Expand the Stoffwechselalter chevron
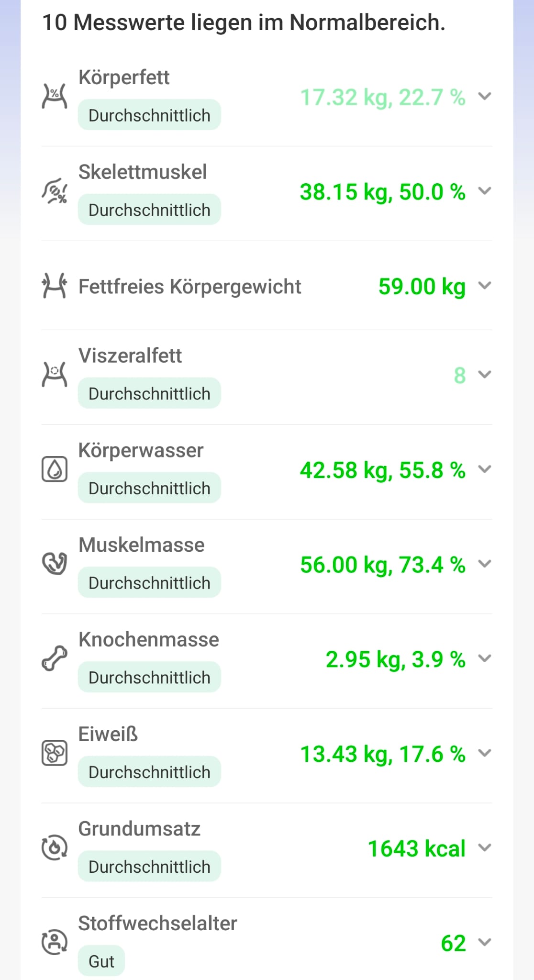Screen dimensions: 534x980 [x=485, y=942]
